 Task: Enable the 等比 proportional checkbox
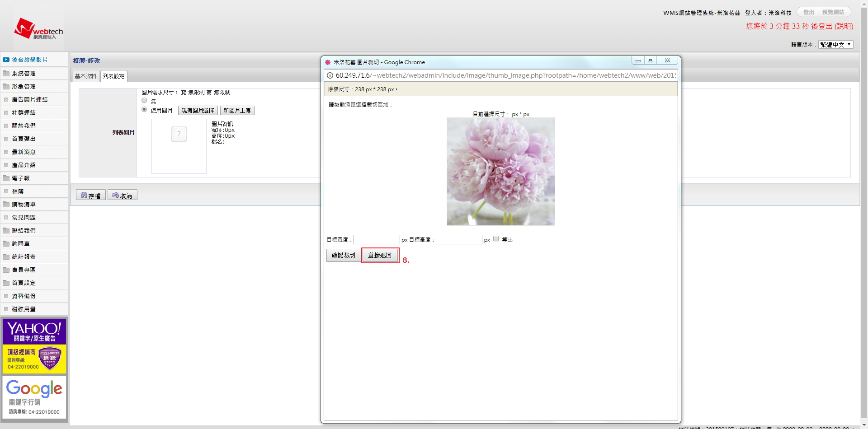point(496,239)
